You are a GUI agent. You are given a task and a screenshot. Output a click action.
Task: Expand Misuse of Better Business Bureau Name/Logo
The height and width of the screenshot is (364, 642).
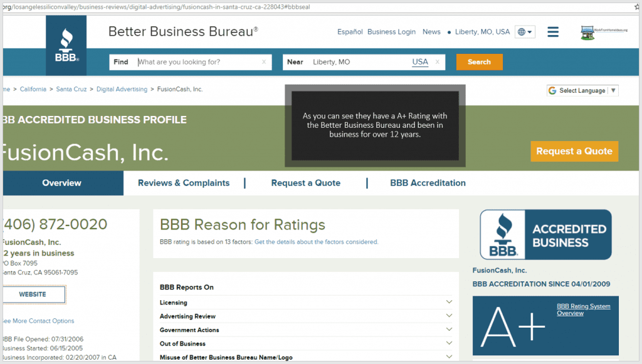(x=306, y=357)
